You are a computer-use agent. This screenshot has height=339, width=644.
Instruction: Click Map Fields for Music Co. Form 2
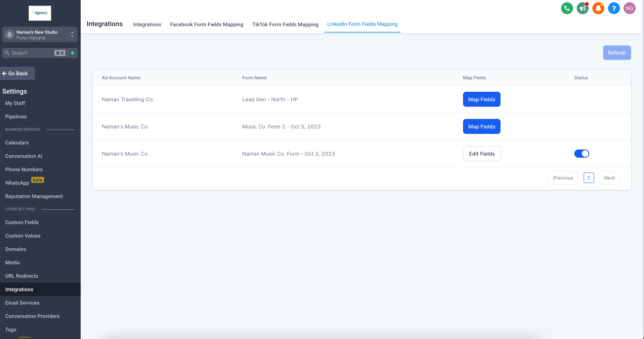pos(482,126)
